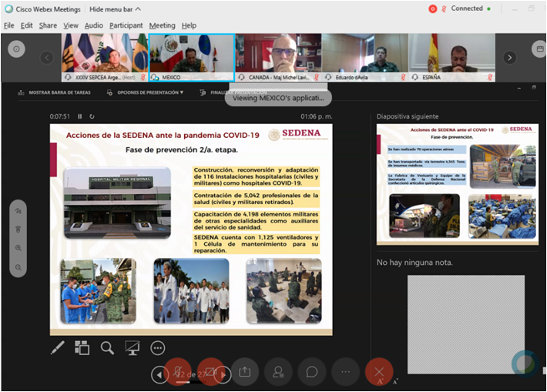
Task: Click the magnifier icon under the slide
Action: click(107, 348)
